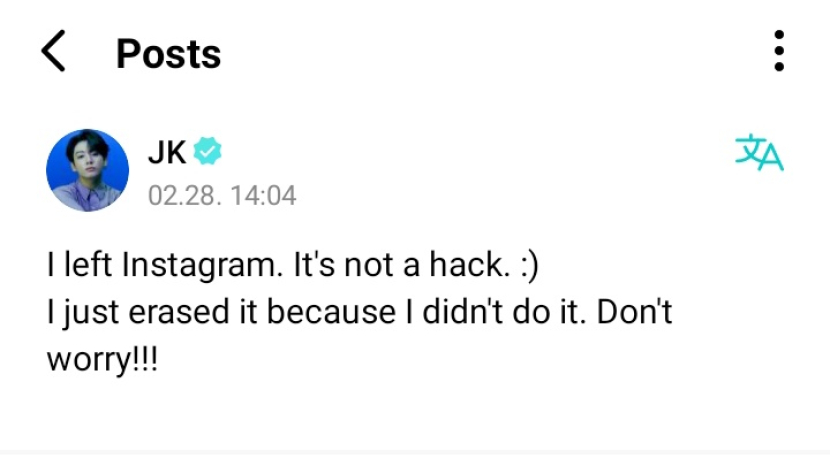Viewport: 830px width, 466px height.
Task: Click the Posts header title
Action: pos(168,53)
